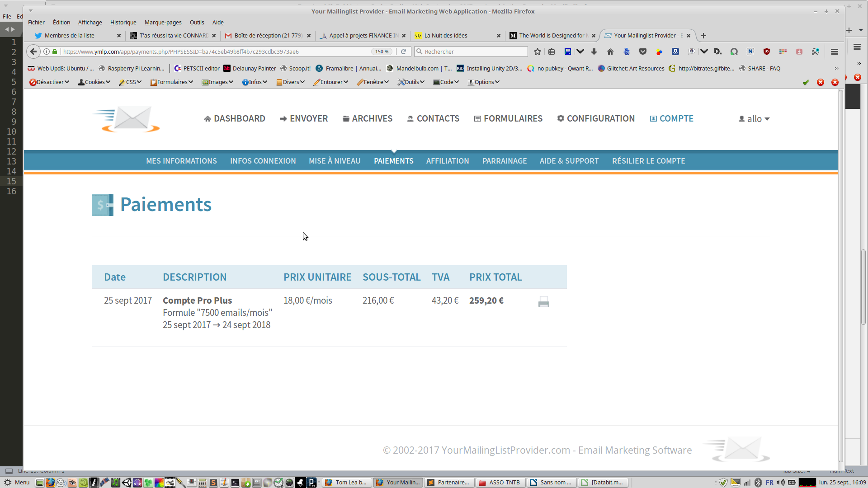Screen dimensions: 868x488
Task: Open the uBlock Origin extension icon
Action: [766, 52]
